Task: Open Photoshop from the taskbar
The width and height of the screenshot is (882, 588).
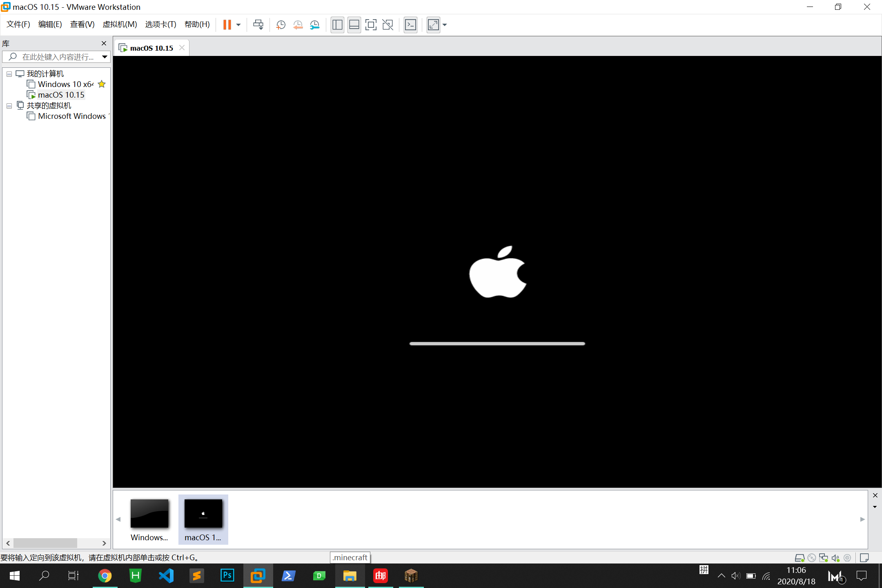Action: (x=227, y=576)
